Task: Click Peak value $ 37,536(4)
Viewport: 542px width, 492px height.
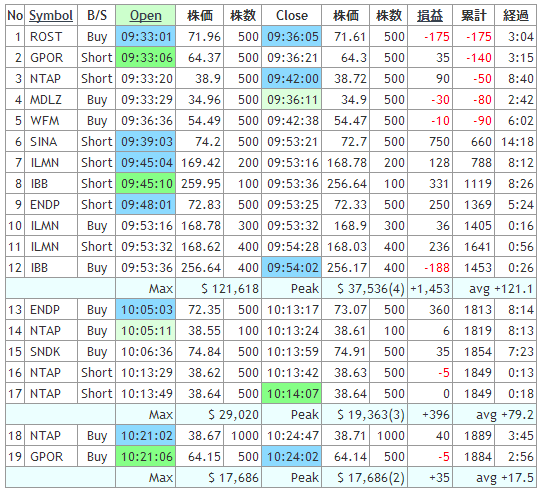Action: [371, 289]
